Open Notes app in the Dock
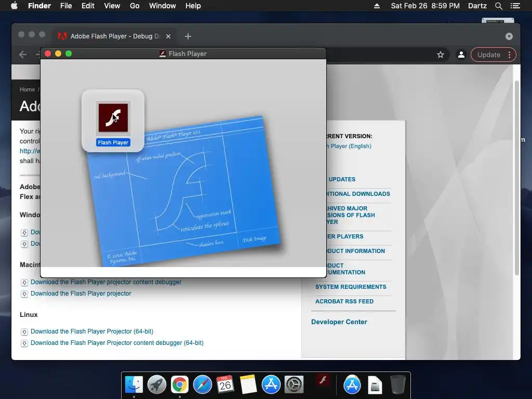 pos(248,385)
